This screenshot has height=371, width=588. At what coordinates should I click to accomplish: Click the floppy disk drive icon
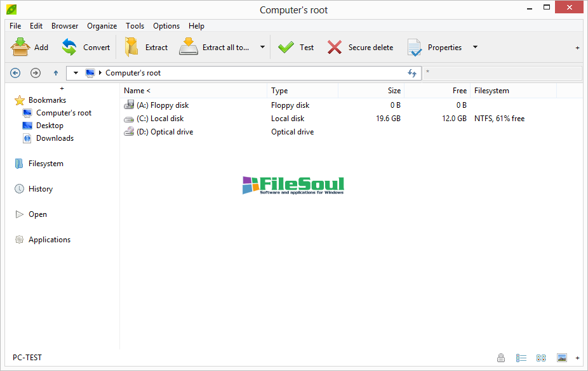pos(129,105)
